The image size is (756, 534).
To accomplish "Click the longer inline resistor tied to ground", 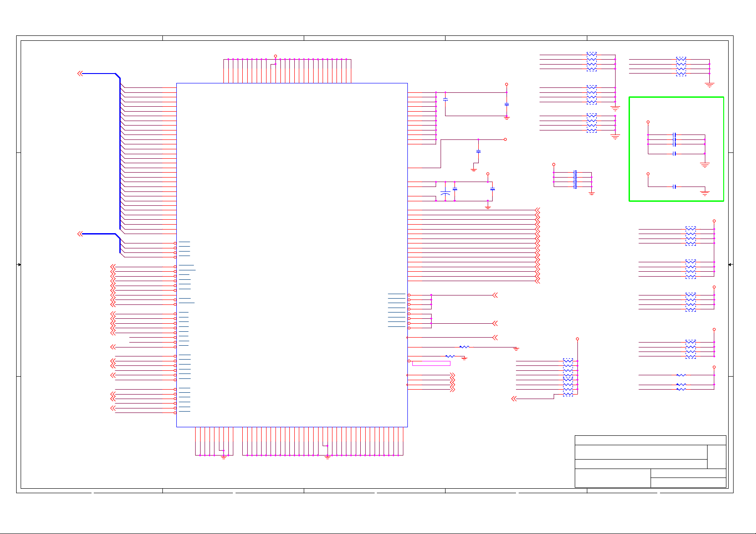I will pos(464,347).
